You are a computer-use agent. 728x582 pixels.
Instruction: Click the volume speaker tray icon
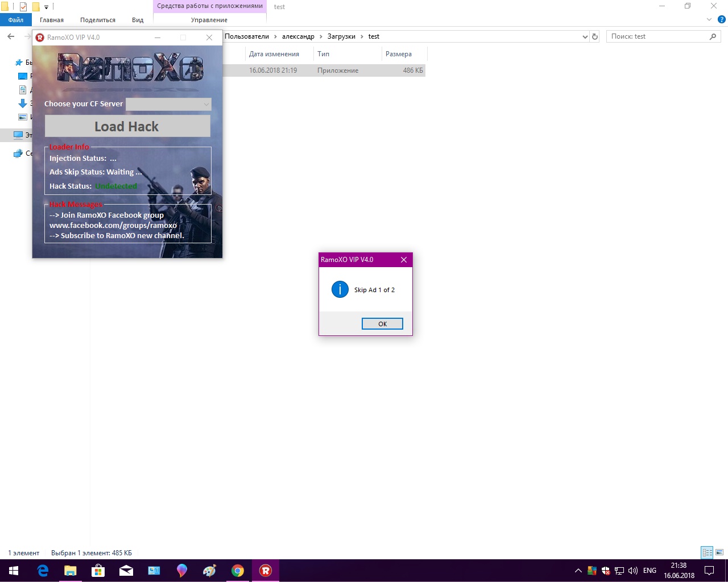633,571
